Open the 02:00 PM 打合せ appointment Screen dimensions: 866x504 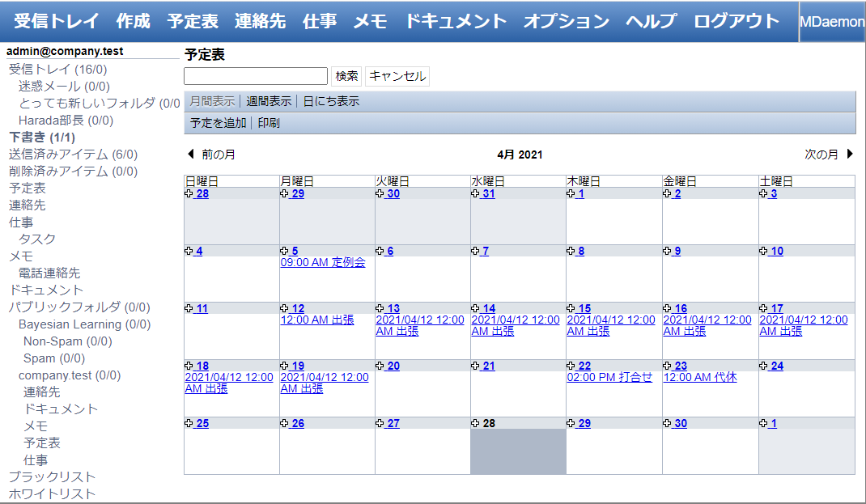click(x=609, y=378)
